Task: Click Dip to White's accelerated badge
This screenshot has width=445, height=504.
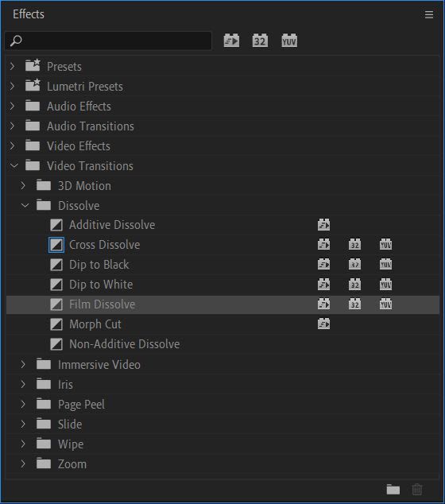Action: (323, 285)
